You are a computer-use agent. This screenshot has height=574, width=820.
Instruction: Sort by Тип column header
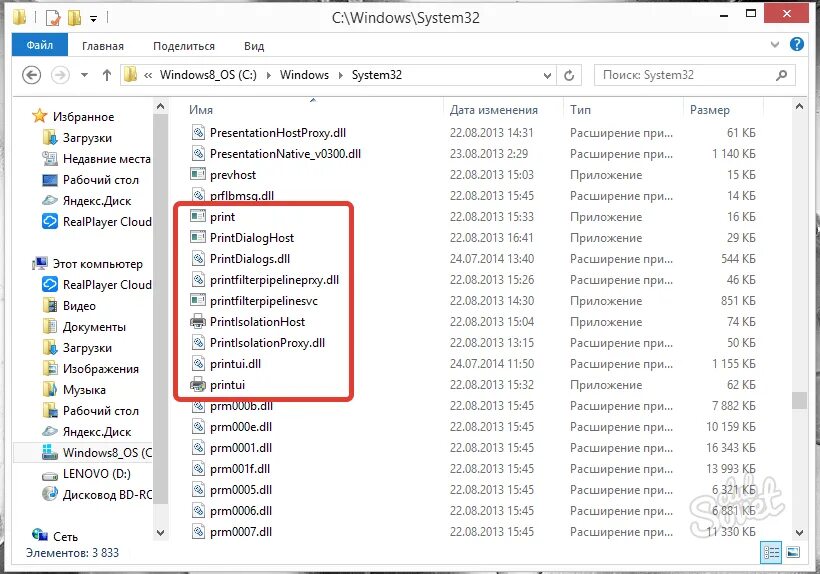580,110
